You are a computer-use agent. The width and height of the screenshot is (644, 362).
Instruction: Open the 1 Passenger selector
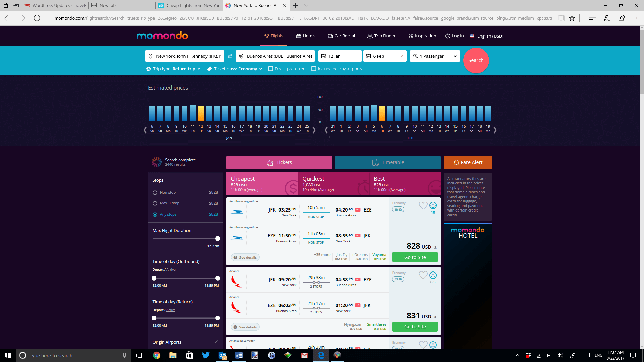[434, 56]
